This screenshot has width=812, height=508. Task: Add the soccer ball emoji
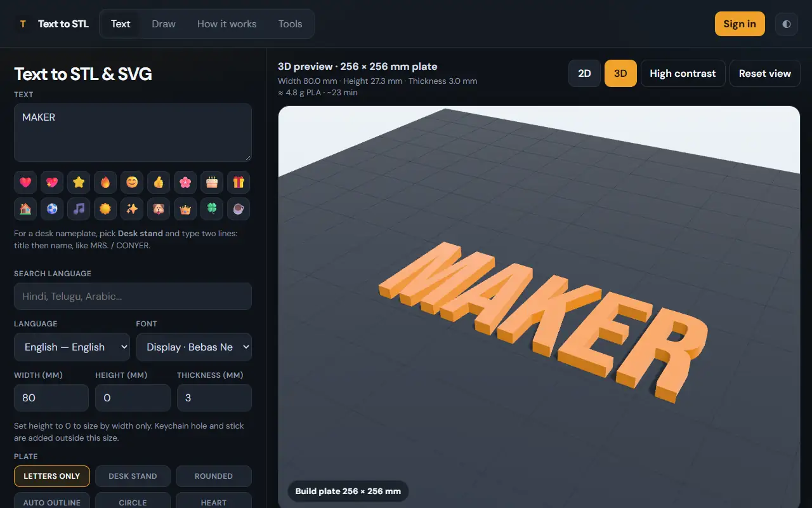pos(52,209)
